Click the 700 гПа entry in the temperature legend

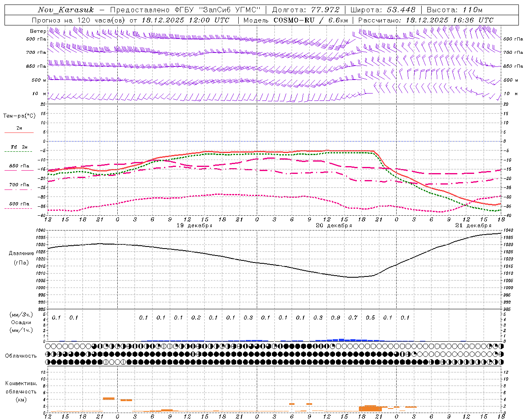pos(19,185)
